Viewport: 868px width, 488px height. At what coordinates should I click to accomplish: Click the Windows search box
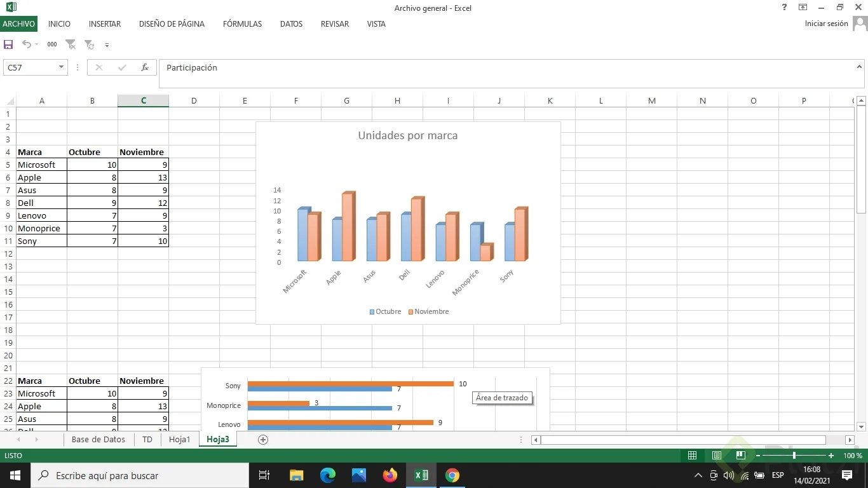coord(139,475)
